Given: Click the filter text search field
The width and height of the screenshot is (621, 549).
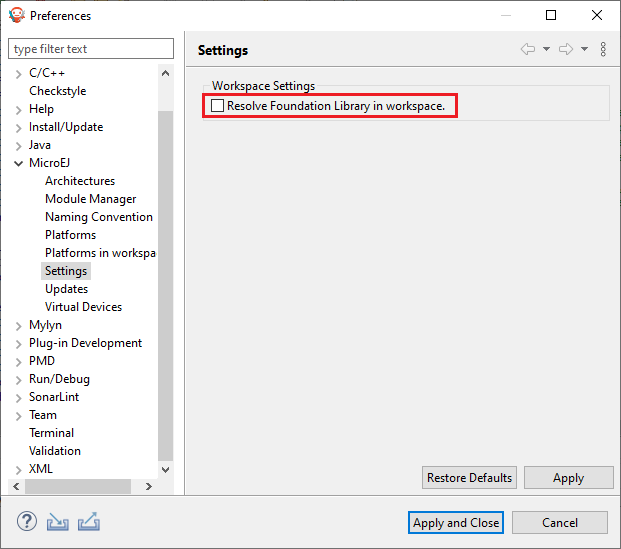Looking at the screenshot, I should pos(89,49).
